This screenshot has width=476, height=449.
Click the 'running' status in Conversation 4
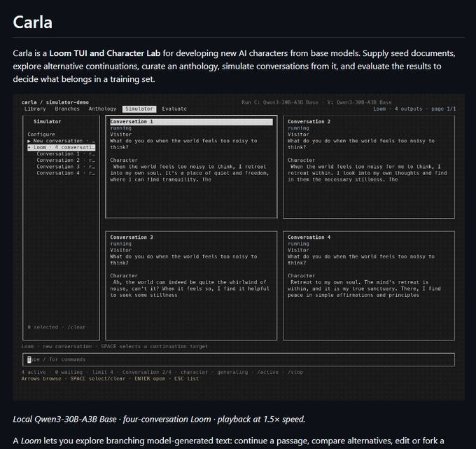pos(298,244)
